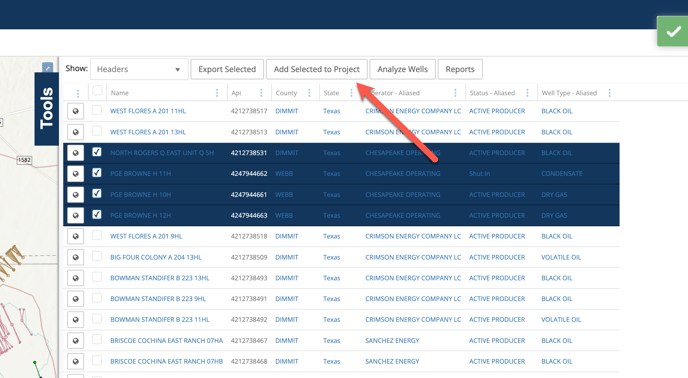Open the Reports button
688x378 pixels.
[460, 69]
